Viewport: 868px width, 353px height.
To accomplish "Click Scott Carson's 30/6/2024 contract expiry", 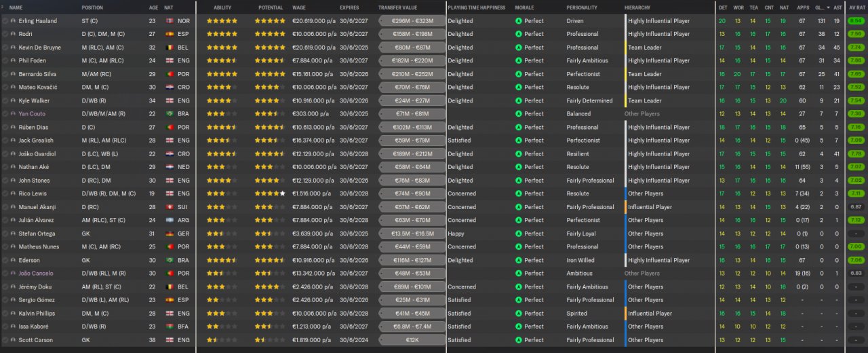I will click(354, 340).
